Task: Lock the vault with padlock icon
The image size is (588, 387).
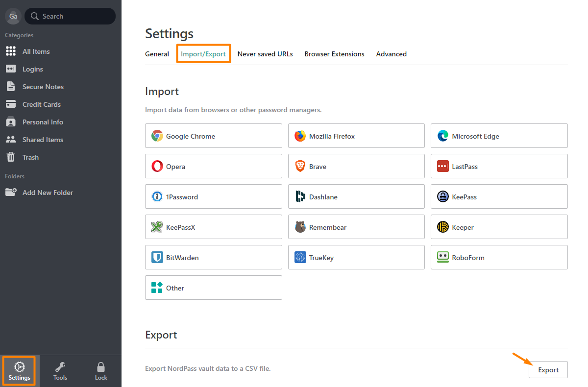Action: coord(101,367)
